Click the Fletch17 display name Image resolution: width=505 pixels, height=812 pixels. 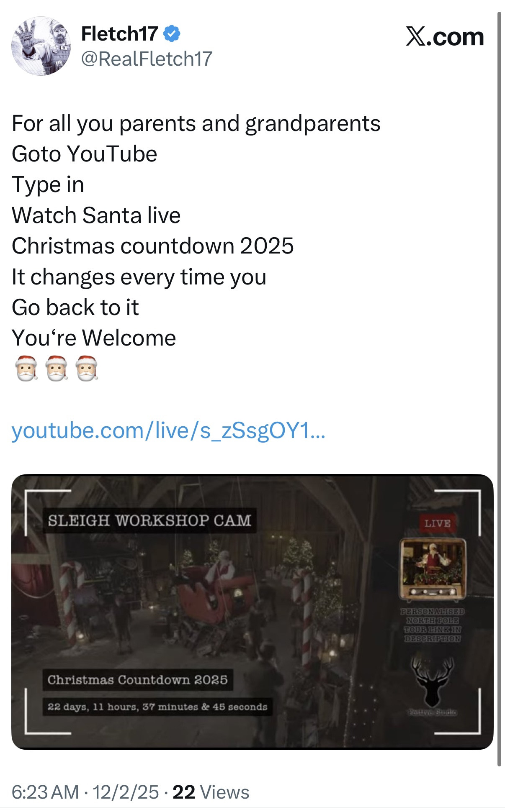pos(119,33)
